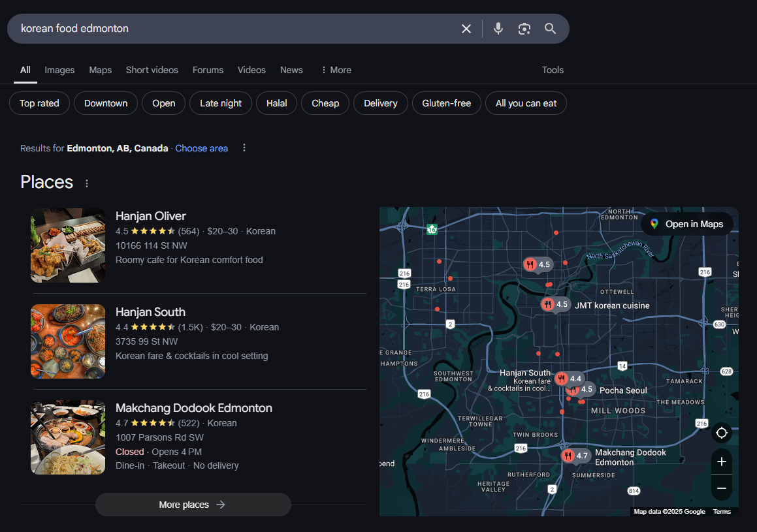Screen dimensions: 757x532
Task: Open the Hanjan South listing title
Action: pos(151,312)
